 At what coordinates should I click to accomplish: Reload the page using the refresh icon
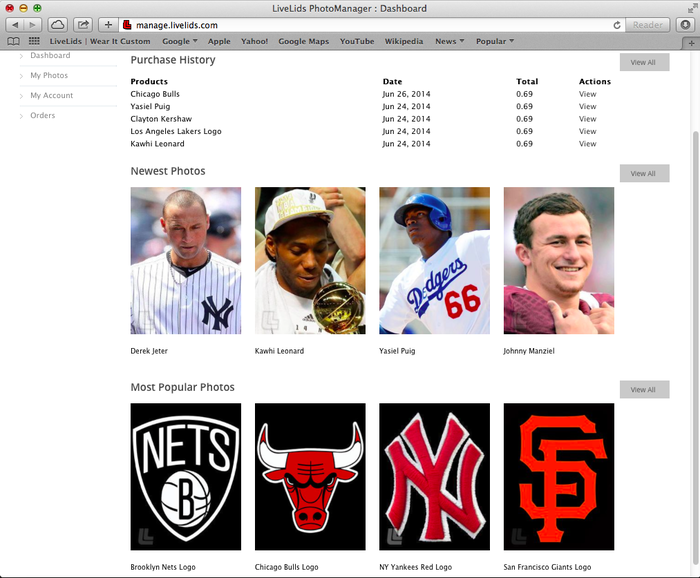[x=617, y=25]
